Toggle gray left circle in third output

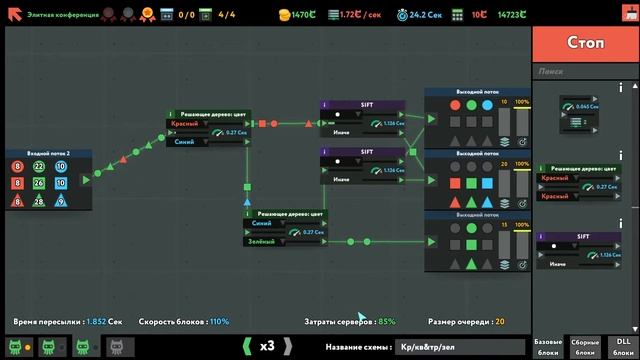pyautogui.click(x=455, y=229)
